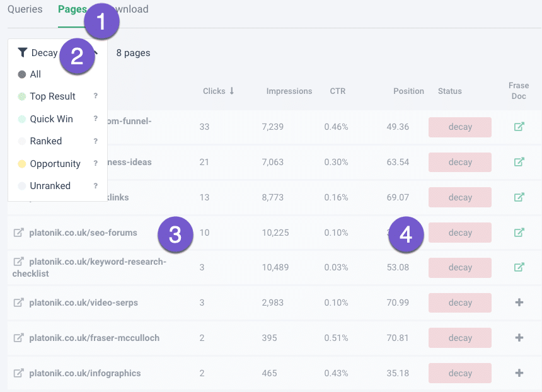Select Opportunity in filter list
Image resolution: width=542 pixels, height=392 pixels.
click(55, 164)
